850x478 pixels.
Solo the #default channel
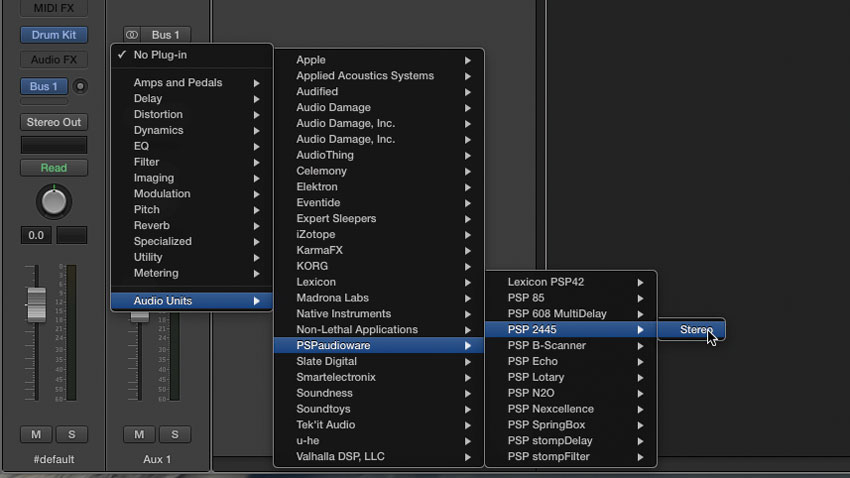[72, 434]
